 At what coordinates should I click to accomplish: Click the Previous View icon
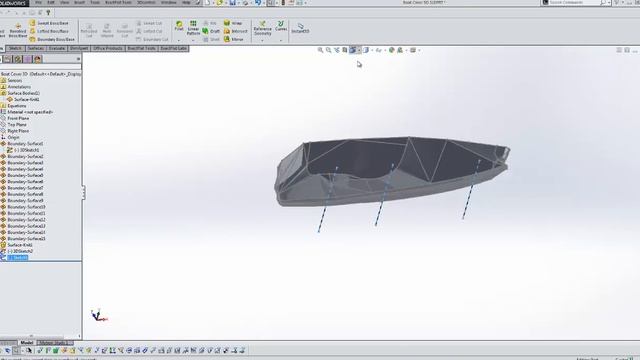(x=337, y=50)
